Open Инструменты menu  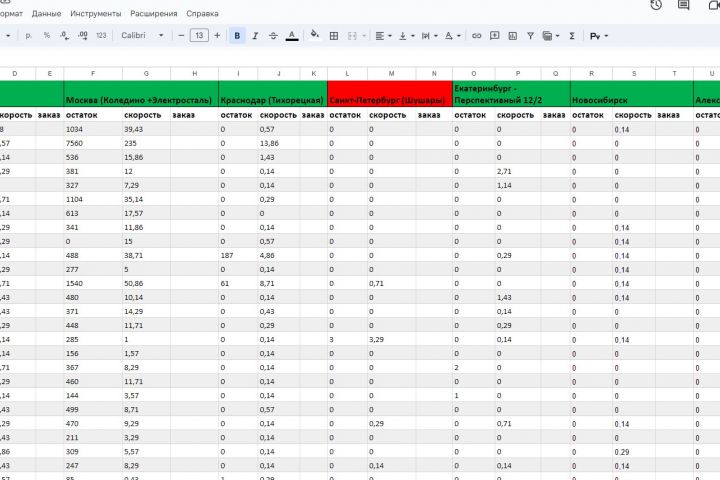click(x=96, y=13)
